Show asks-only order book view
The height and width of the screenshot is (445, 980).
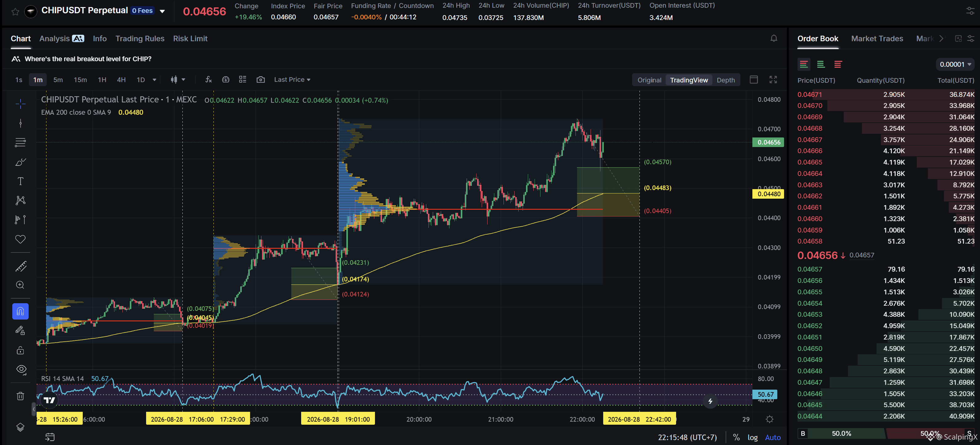click(838, 64)
